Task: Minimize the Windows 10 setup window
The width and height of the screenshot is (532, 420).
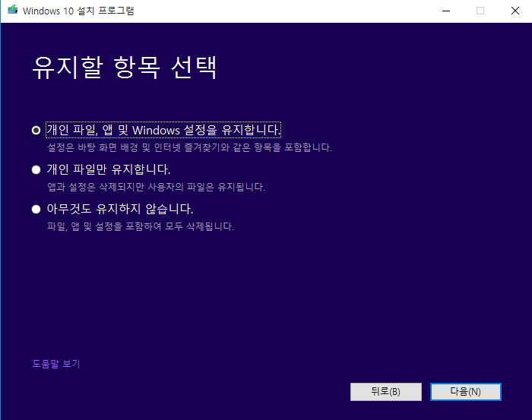Action: [446, 11]
